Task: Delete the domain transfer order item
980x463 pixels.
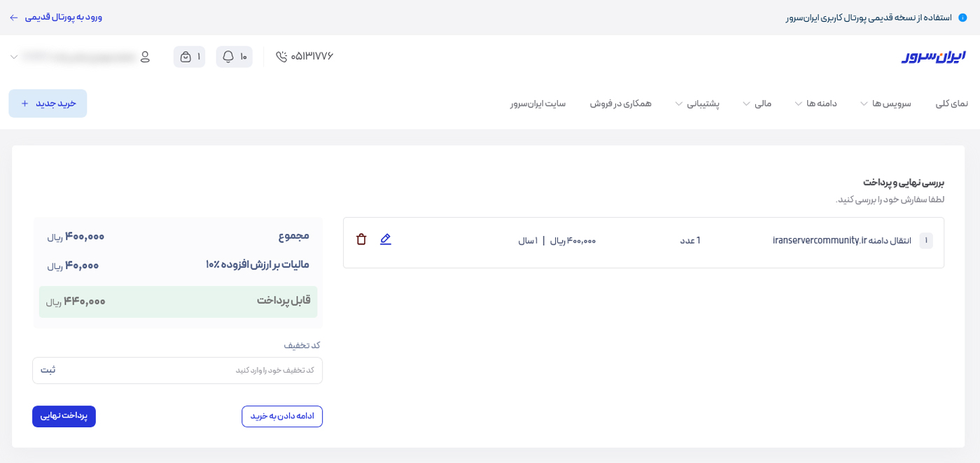Action: coord(361,240)
